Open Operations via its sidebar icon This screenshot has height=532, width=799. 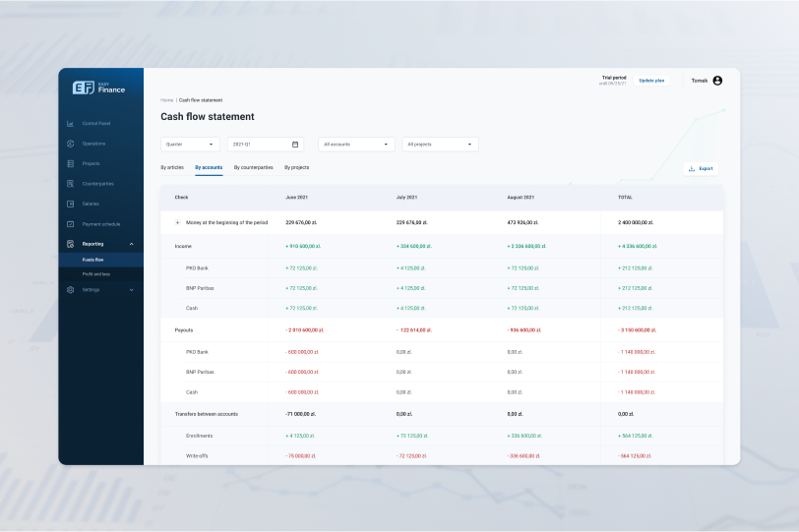pyautogui.click(x=70, y=144)
